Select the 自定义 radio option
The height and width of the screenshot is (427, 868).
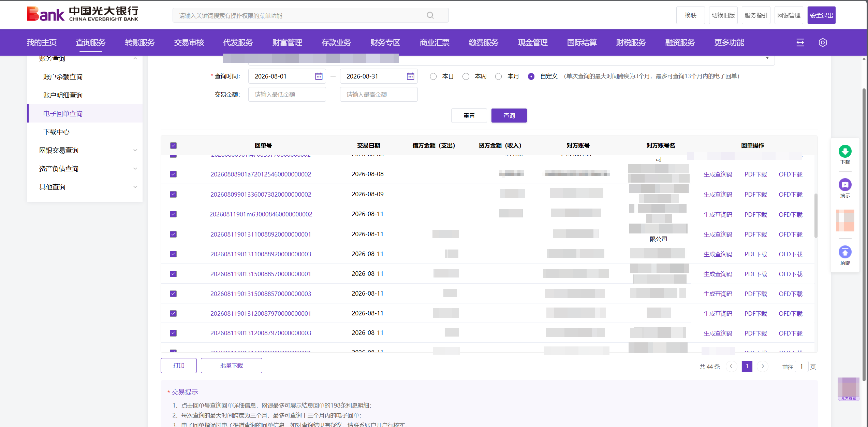pos(531,76)
